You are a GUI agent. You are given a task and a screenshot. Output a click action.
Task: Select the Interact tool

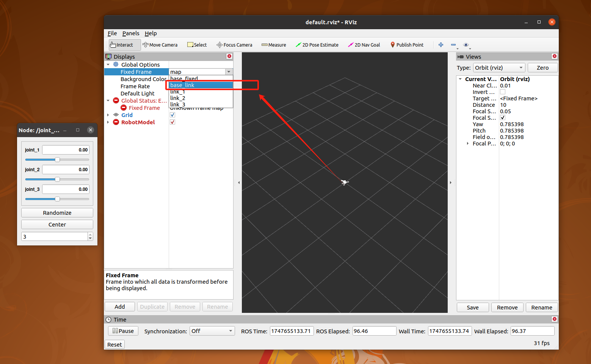point(125,45)
